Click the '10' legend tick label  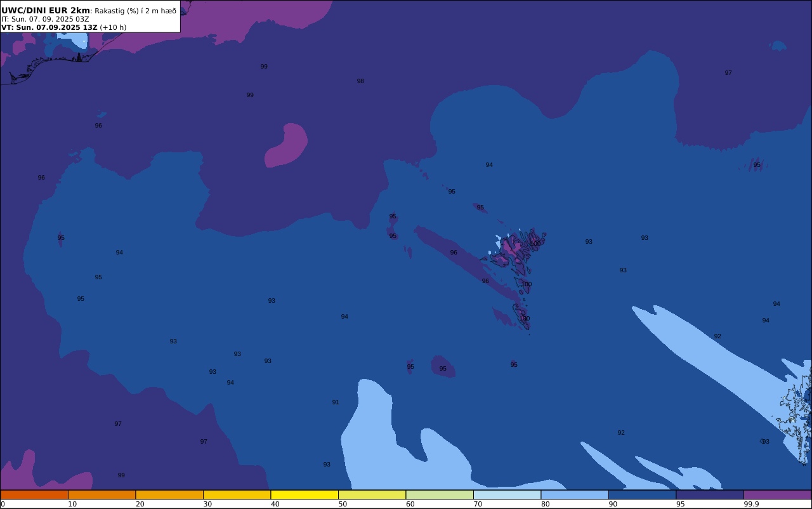click(x=72, y=504)
